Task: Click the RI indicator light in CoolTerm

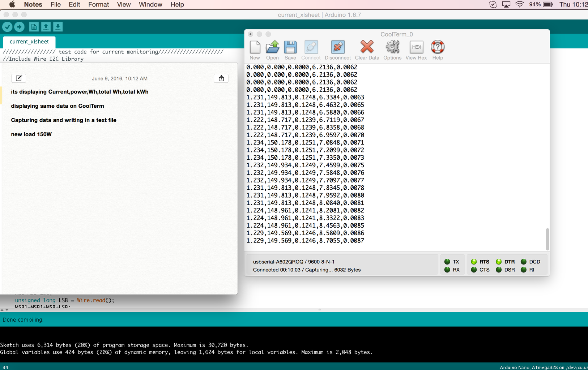Action: pos(524,270)
